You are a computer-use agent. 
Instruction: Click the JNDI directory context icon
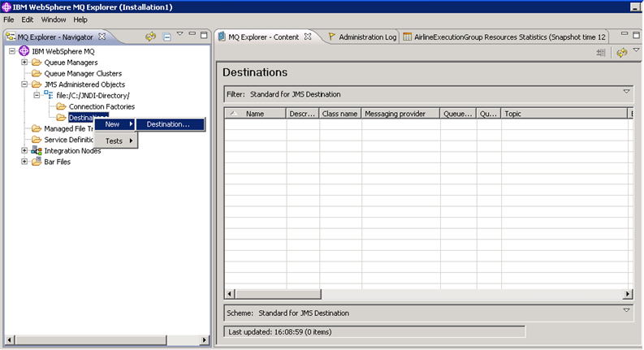49,95
